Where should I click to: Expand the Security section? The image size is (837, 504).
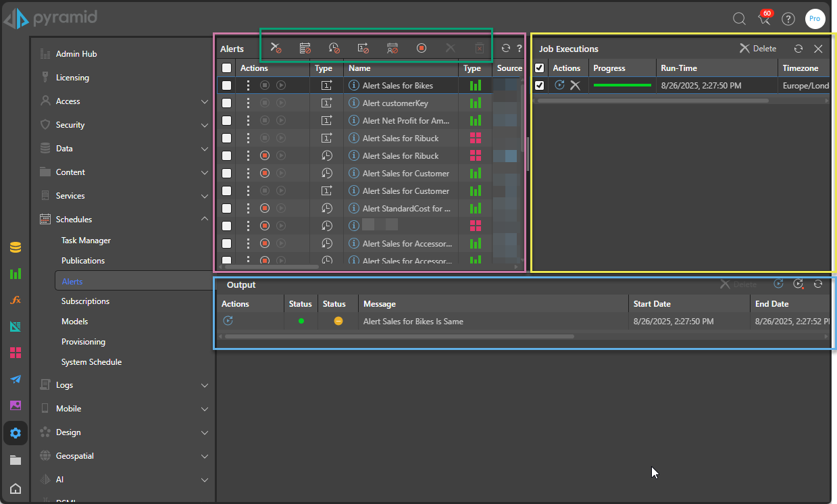click(x=205, y=125)
